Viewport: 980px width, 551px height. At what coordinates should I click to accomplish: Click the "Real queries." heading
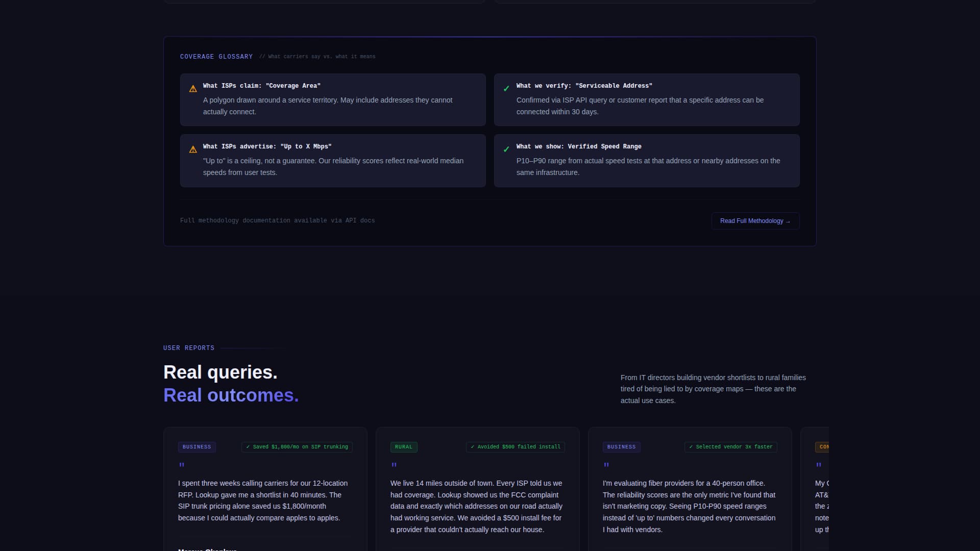[220, 372]
